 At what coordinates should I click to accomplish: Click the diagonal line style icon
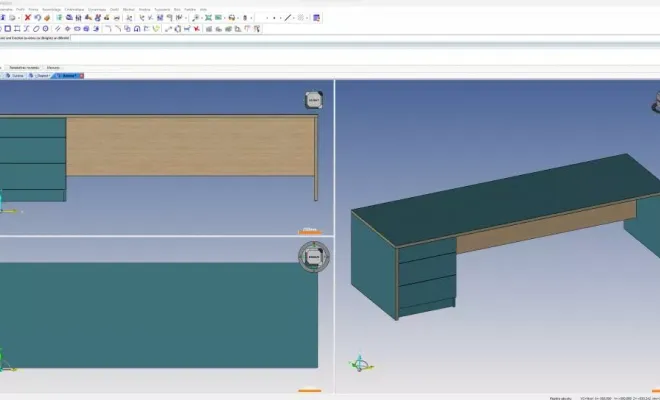pos(287,18)
